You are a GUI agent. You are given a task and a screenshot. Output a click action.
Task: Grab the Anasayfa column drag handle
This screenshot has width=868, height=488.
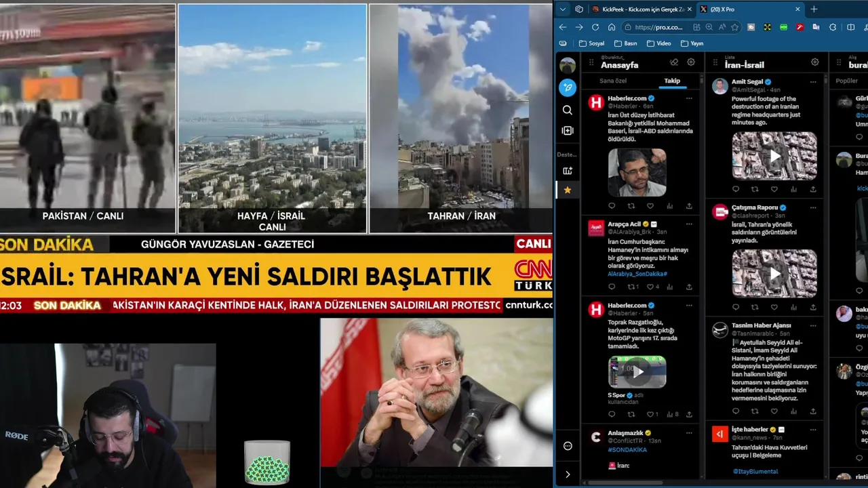click(x=591, y=62)
